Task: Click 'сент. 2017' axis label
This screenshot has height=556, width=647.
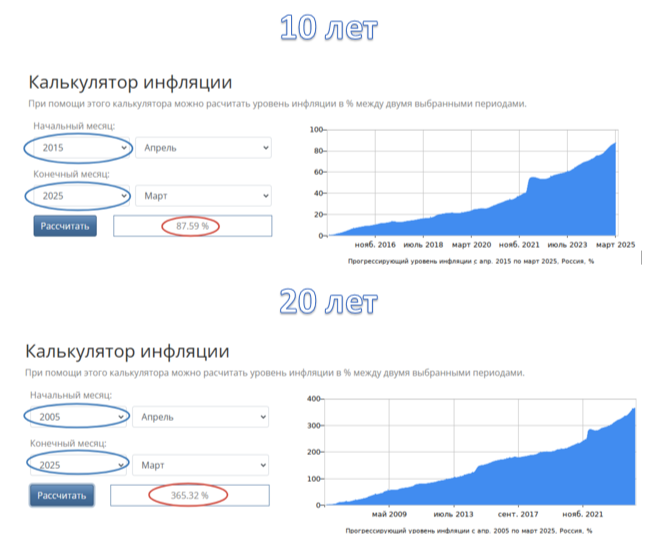Action: point(518,514)
